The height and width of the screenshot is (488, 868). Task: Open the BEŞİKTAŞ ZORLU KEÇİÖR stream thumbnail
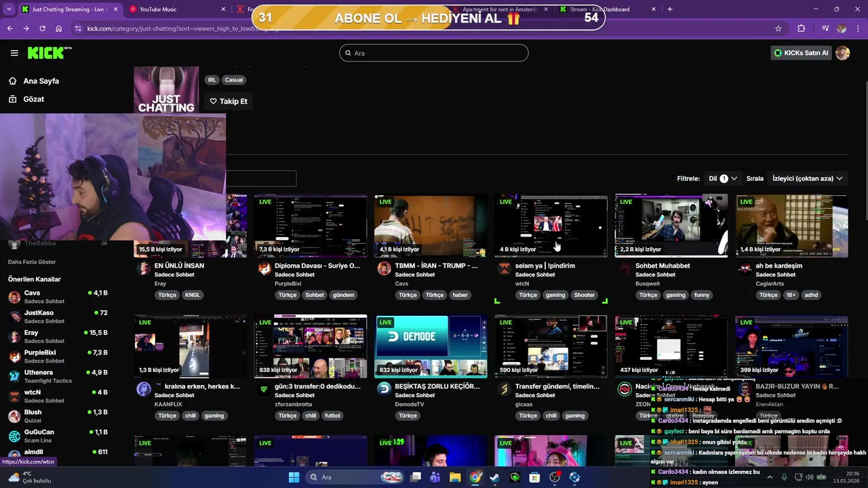[x=431, y=346]
